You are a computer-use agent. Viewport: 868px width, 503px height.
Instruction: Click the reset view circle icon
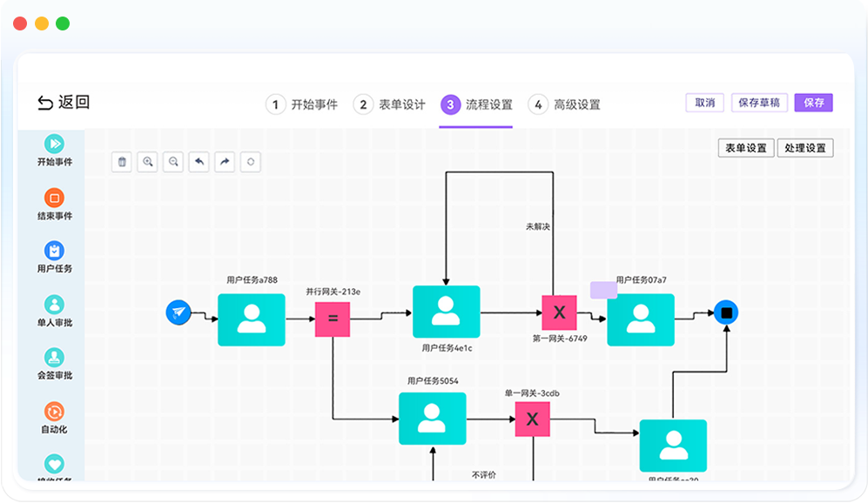[251, 161]
